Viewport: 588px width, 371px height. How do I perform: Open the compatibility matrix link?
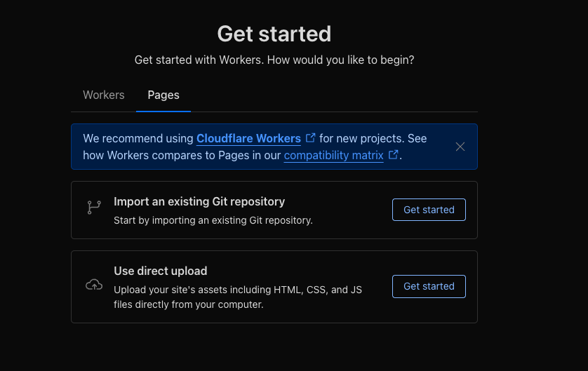pos(333,155)
